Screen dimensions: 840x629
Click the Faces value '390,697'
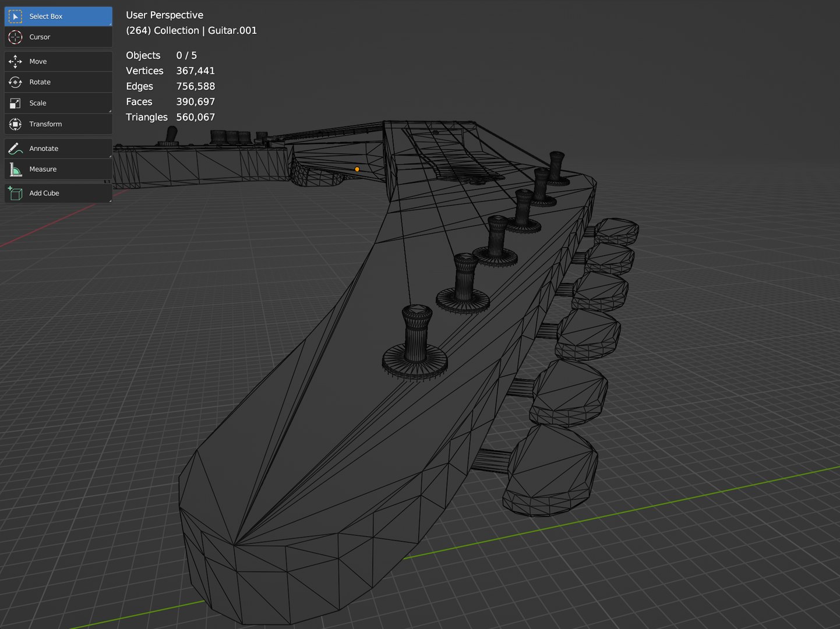(x=195, y=101)
